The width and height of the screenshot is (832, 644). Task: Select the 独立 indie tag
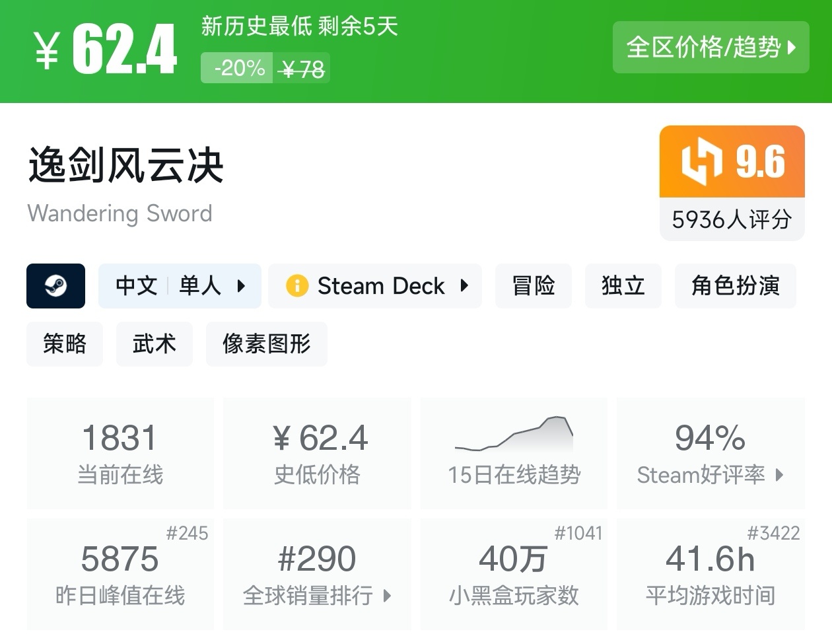[x=623, y=286]
